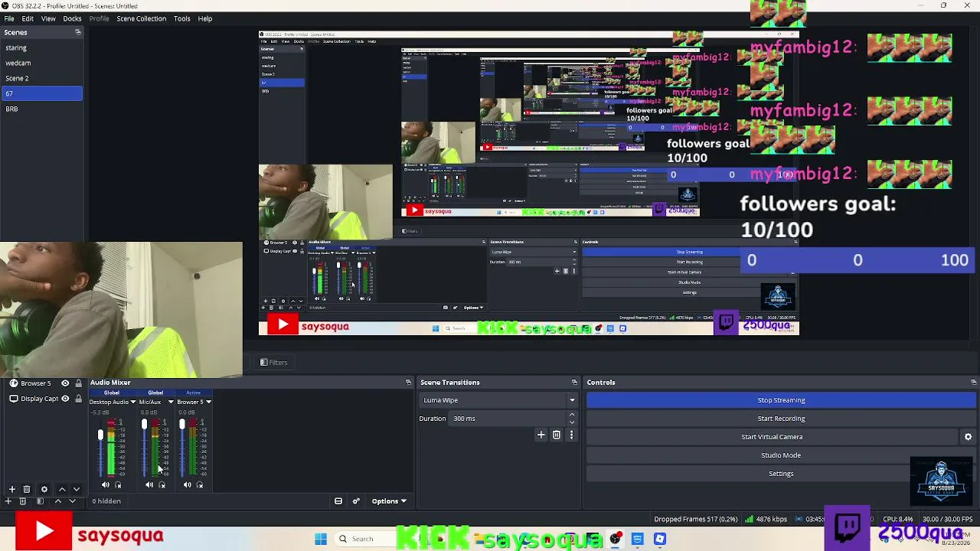The height and width of the screenshot is (551, 980).
Task: Move the selected scene up
Action: (x=57, y=501)
